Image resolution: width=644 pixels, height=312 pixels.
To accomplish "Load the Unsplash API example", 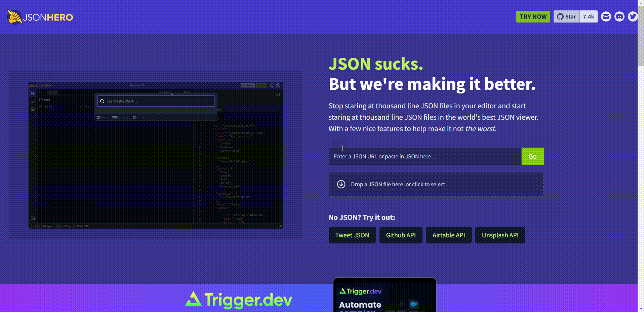I will (x=500, y=235).
